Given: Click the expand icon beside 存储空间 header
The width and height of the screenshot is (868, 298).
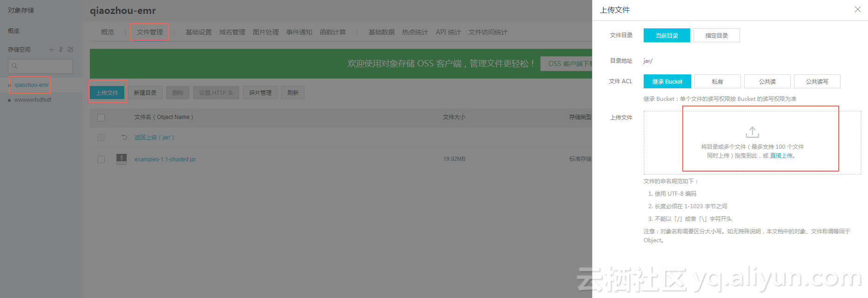Looking at the screenshot, I should pos(70,49).
